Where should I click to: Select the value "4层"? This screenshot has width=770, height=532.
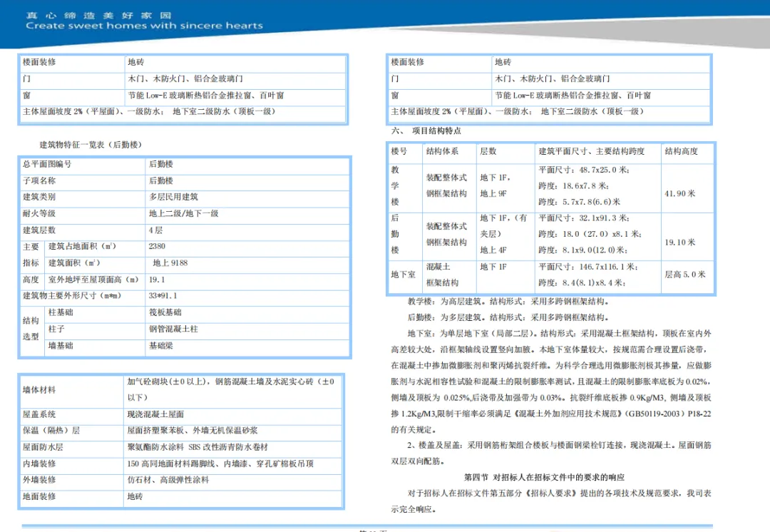coord(155,230)
